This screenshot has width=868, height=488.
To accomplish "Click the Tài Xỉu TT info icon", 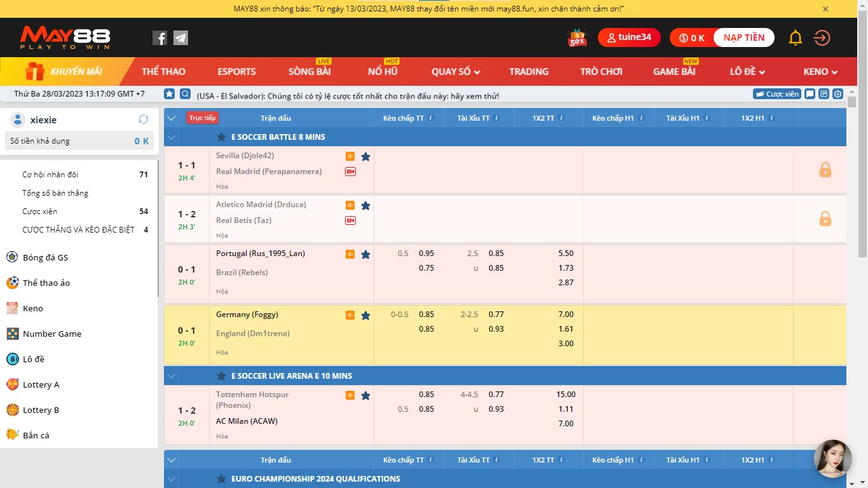I will pos(497,118).
